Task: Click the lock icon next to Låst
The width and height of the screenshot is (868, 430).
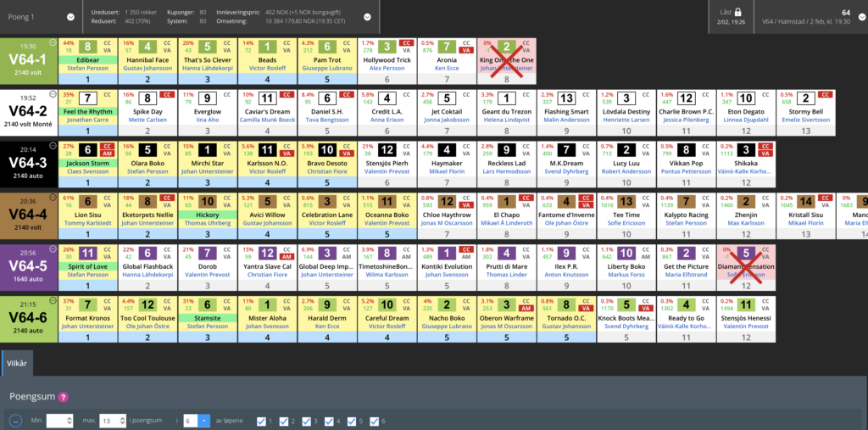Action: pos(737,12)
